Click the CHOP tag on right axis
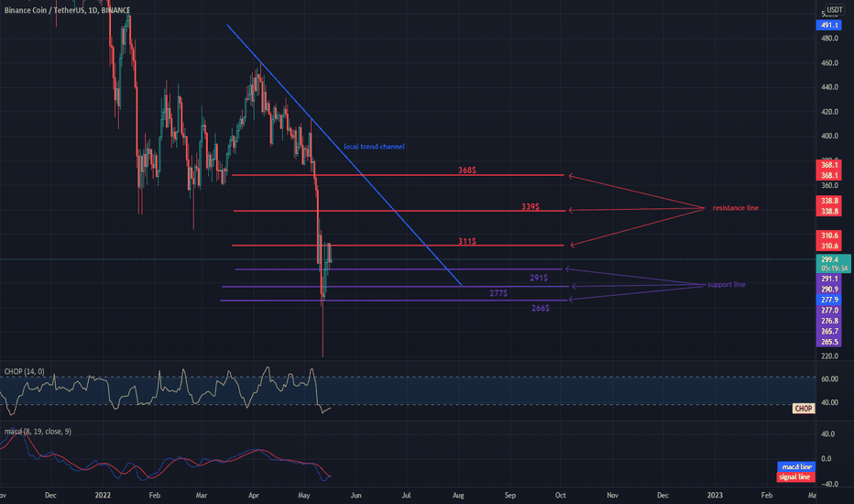Viewport: 854px width, 504px height. coord(804,409)
